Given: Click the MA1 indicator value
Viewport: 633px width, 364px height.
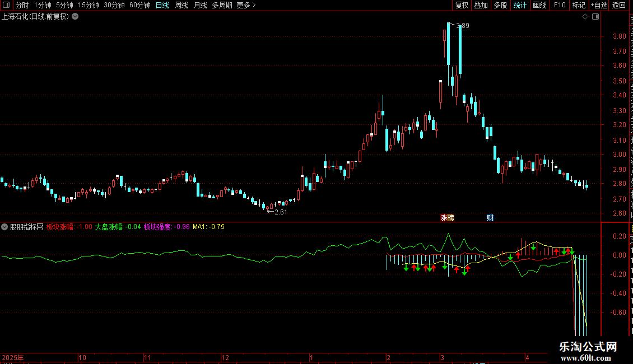Looking at the screenshot, I should click(x=209, y=227).
